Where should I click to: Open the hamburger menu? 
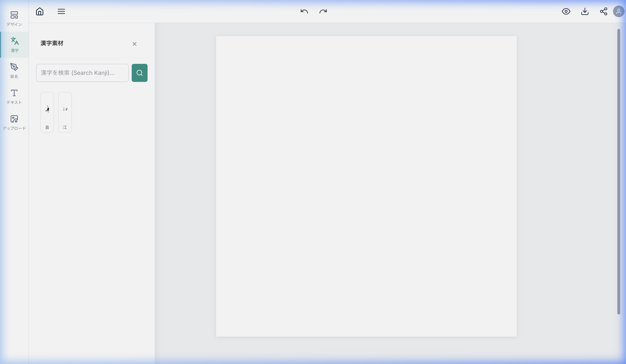61,11
